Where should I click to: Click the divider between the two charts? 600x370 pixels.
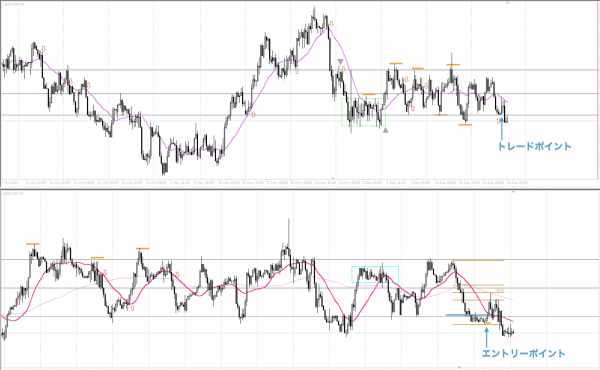tap(300, 188)
